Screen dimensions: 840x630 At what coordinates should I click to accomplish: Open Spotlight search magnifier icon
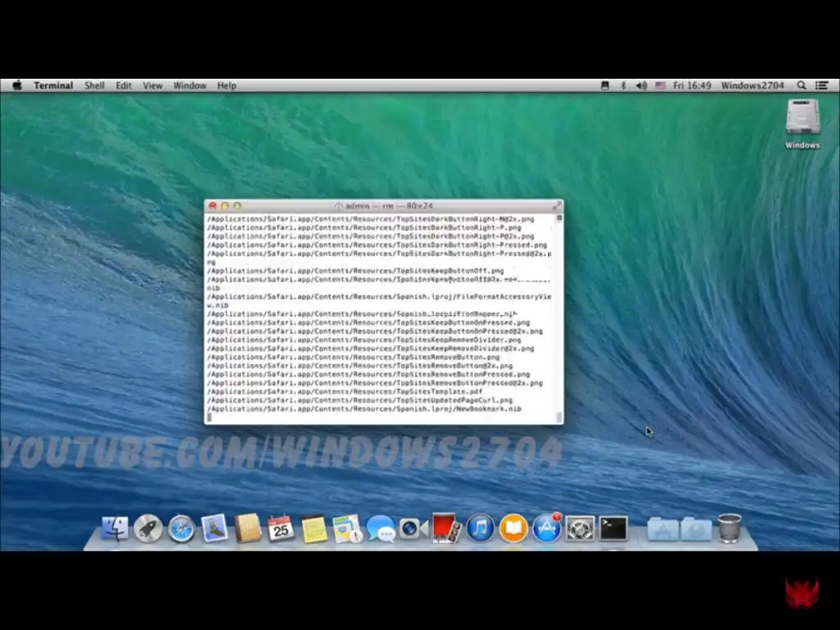click(x=801, y=85)
